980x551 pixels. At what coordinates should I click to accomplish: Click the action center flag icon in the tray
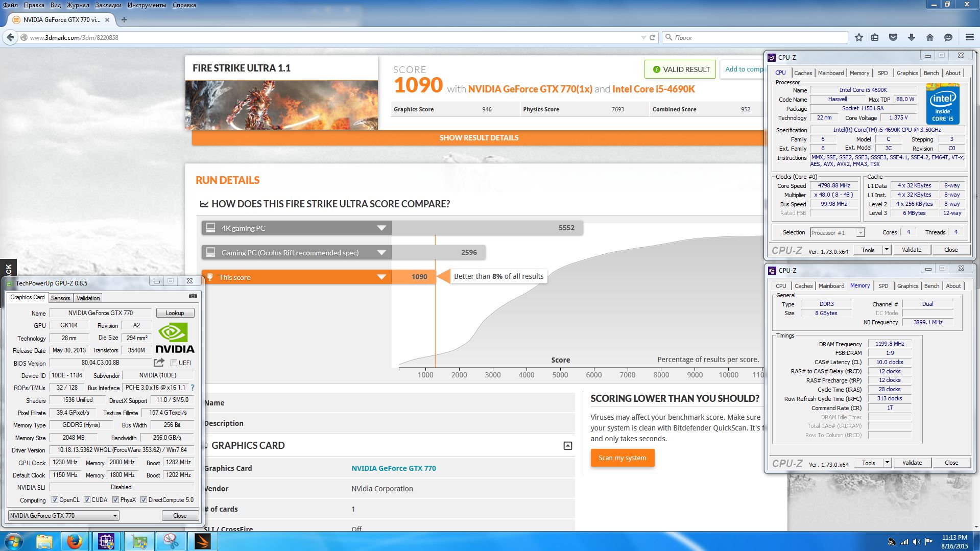[x=929, y=541]
